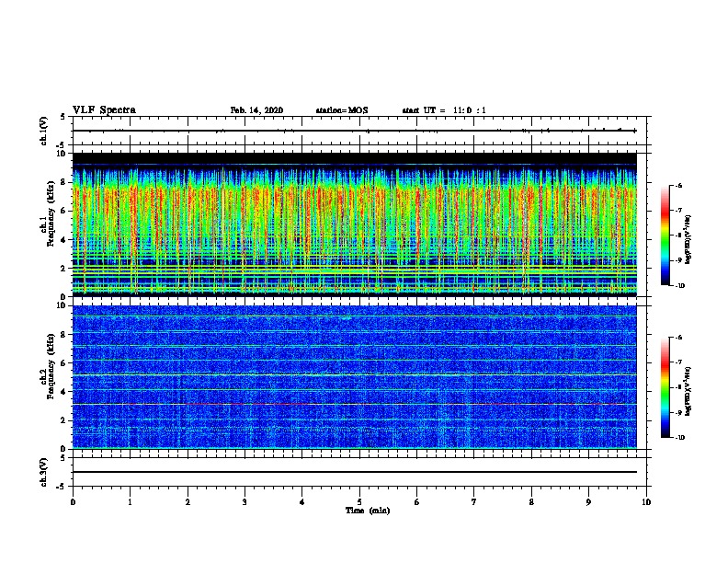Image resolution: width=728 pixels, height=563 pixels.
Task: Click the ch.2 frequency tick label "6"
Action: pyautogui.click(x=63, y=363)
